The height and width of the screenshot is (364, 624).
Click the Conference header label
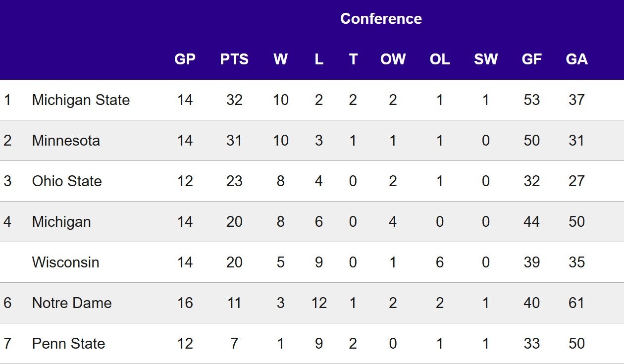pyautogui.click(x=381, y=19)
